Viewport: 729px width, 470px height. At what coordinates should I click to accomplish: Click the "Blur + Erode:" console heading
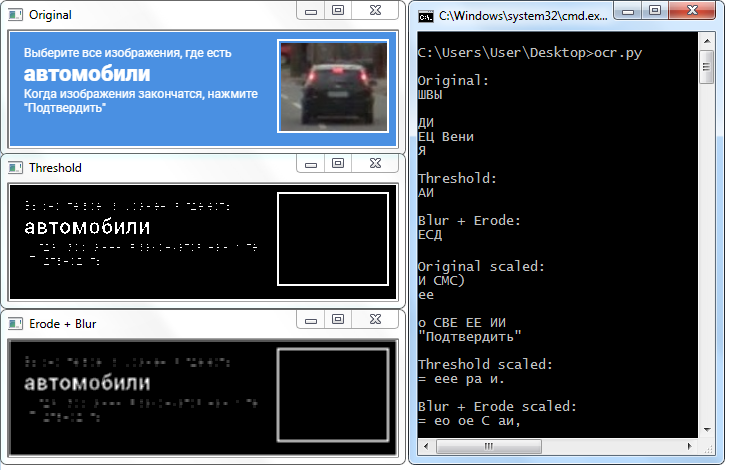tap(469, 220)
